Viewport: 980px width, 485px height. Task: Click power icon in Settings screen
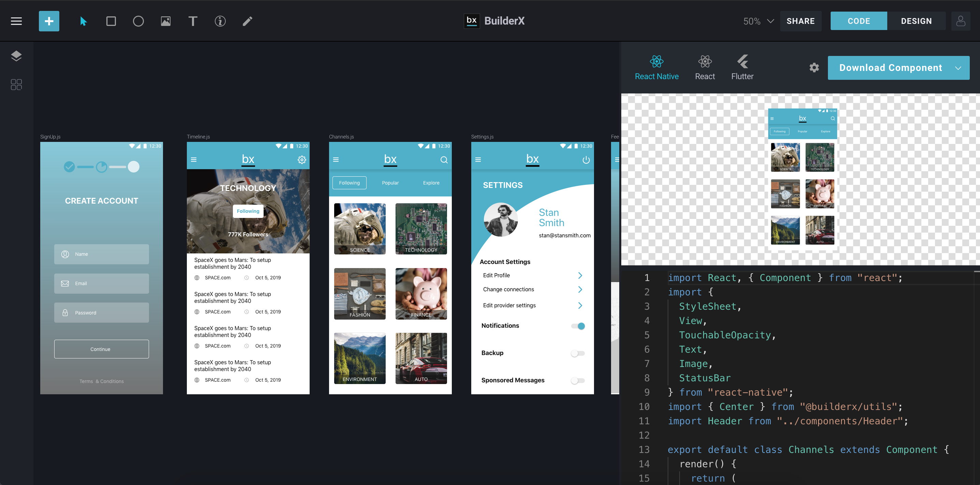click(586, 160)
